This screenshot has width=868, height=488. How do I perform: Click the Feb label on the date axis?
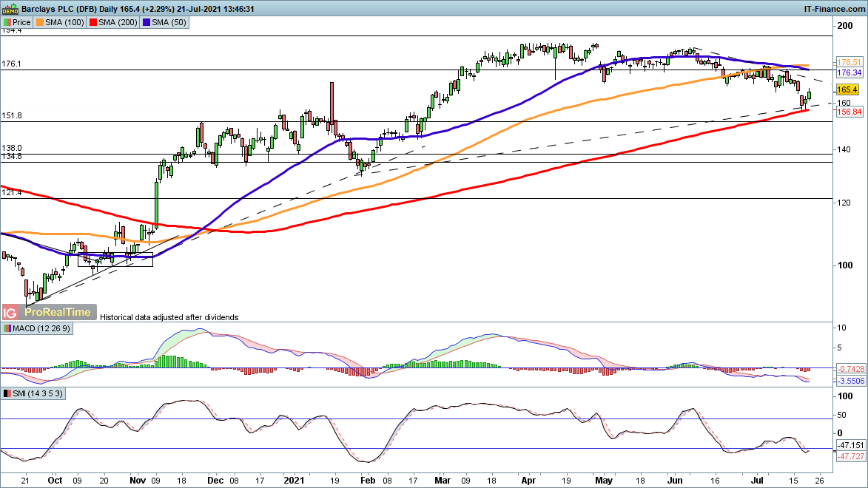(368, 481)
